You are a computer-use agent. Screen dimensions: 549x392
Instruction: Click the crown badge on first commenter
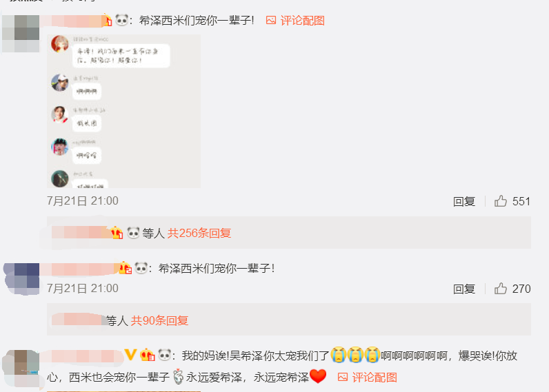(107, 20)
